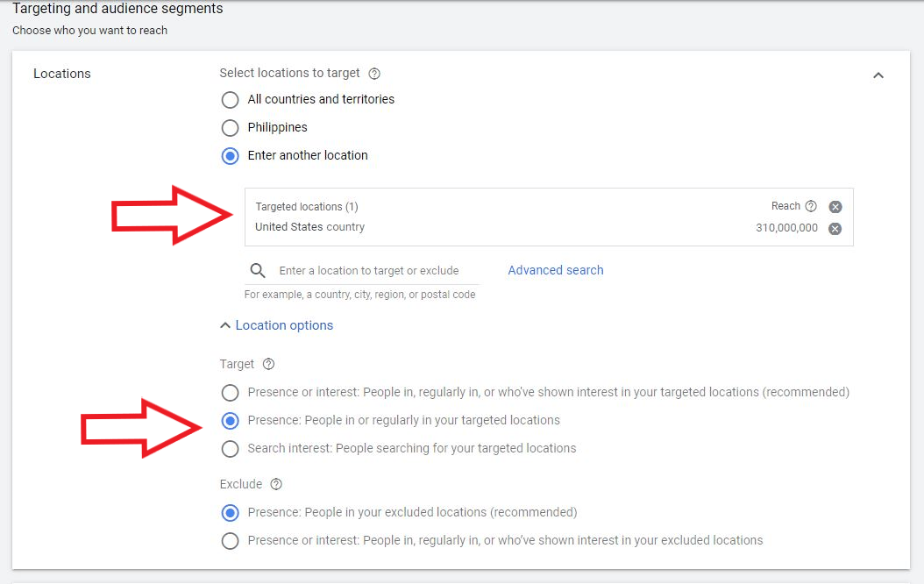
Task: Open the Advanced search link
Action: tap(556, 270)
